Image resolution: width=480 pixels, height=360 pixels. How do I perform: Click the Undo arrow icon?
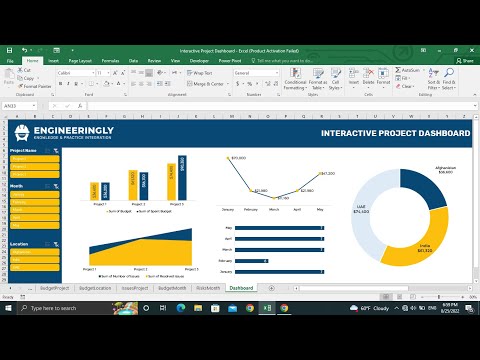click(x=25, y=50)
